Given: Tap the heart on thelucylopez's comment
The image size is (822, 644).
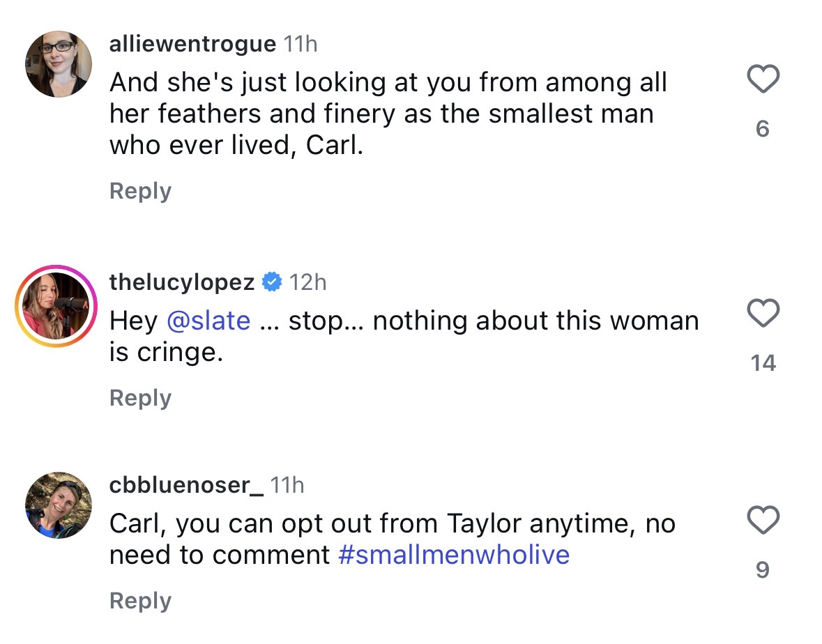Looking at the screenshot, I should click(x=763, y=314).
